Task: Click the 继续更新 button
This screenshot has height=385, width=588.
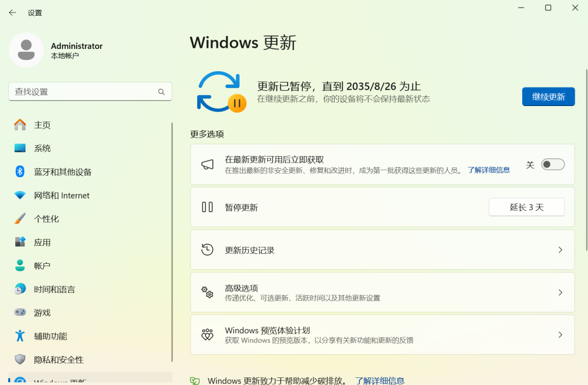Action: coord(548,97)
